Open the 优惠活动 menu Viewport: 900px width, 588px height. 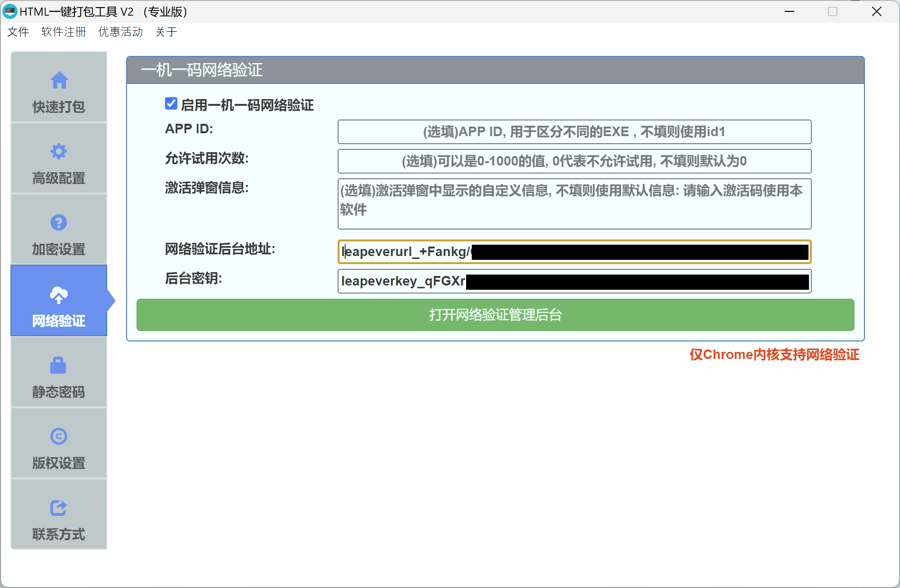tap(120, 32)
